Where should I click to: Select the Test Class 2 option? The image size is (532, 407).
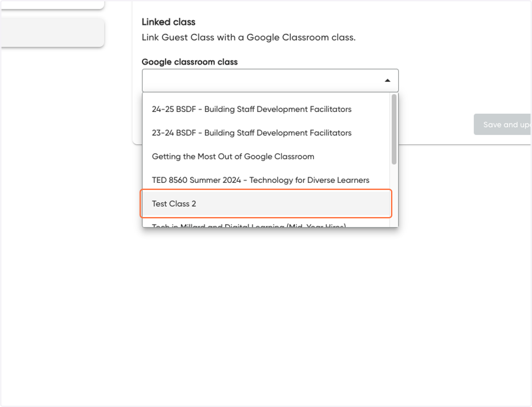266,204
